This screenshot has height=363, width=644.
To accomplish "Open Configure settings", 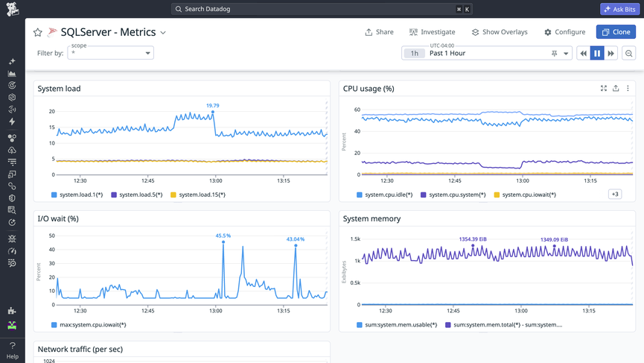I will [565, 32].
